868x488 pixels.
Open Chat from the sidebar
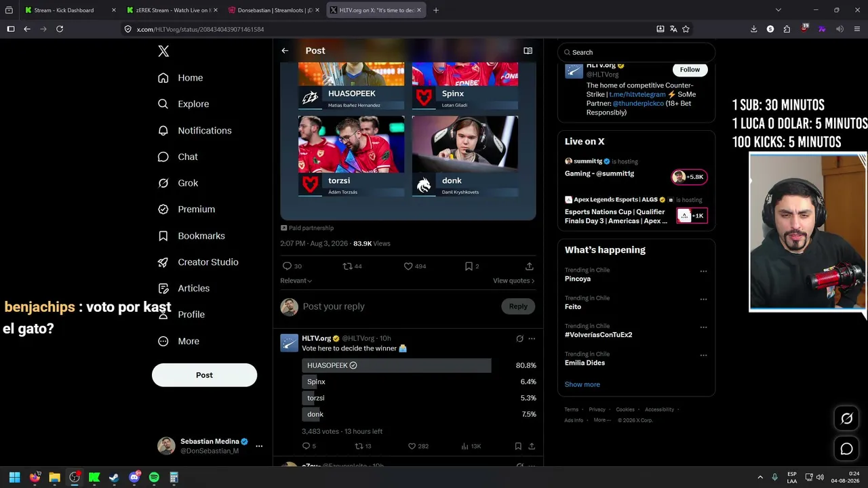[178, 157]
